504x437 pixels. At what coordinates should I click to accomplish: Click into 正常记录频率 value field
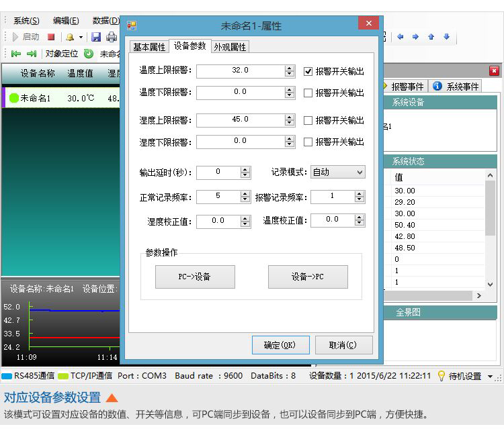pyautogui.click(x=218, y=197)
